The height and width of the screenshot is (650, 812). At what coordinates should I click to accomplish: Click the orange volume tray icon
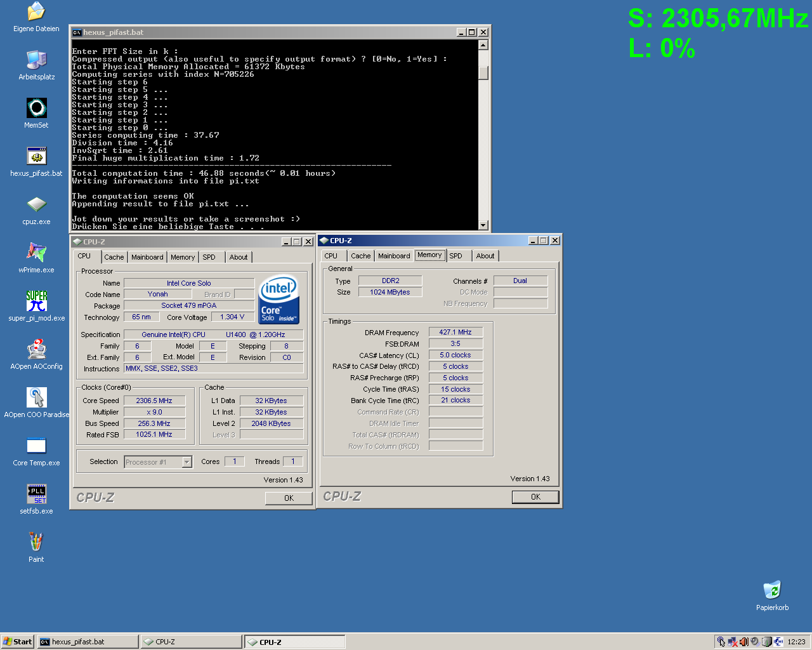tap(743, 642)
